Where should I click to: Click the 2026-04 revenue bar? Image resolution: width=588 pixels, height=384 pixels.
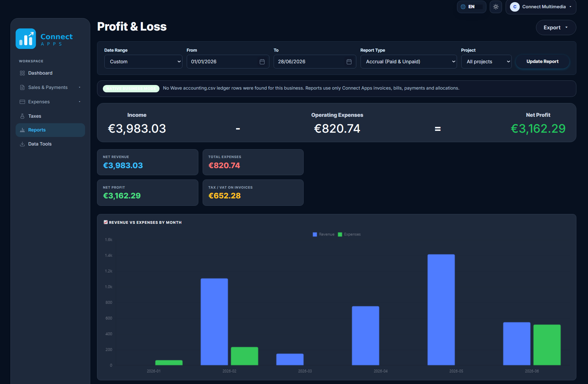coord(365,336)
